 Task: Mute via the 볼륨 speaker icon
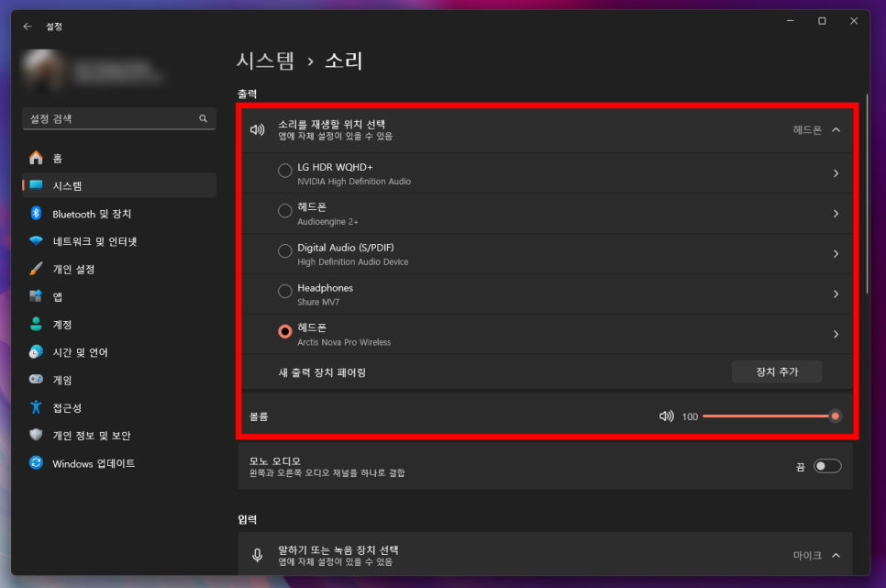click(x=667, y=416)
